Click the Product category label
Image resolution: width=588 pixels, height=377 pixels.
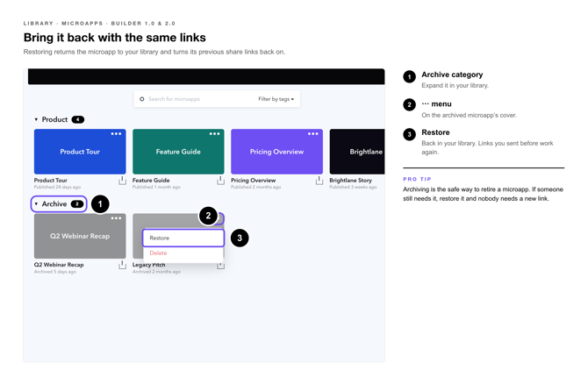[x=54, y=119]
